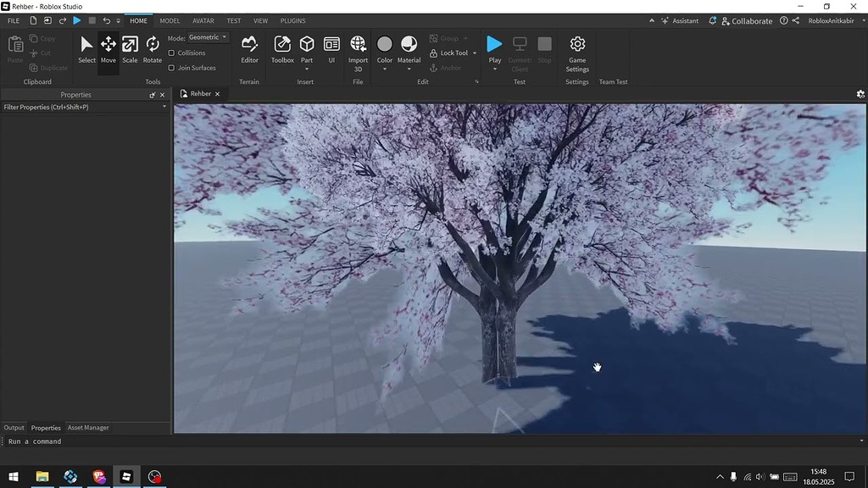Image resolution: width=868 pixels, height=488 pixels.
Task: Select the Rotate tool
Action: click(x=153, y=47)
